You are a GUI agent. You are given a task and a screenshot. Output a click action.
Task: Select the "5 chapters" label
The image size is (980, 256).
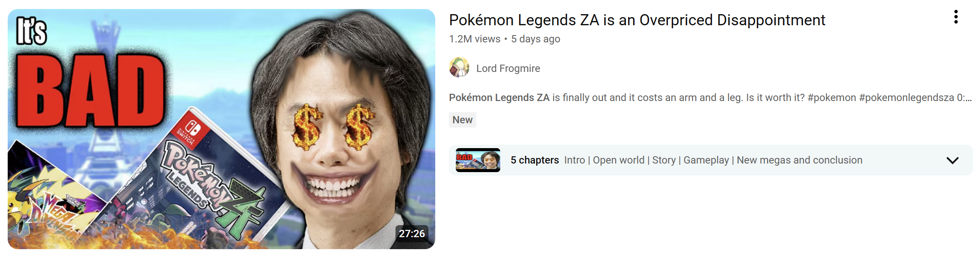(534, 160)
